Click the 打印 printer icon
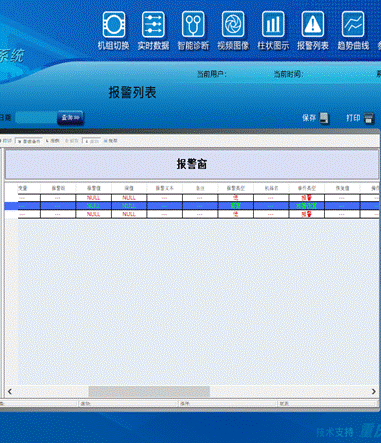Image resolution: width=381 pixels, height=443 pixels. (369, 118)
